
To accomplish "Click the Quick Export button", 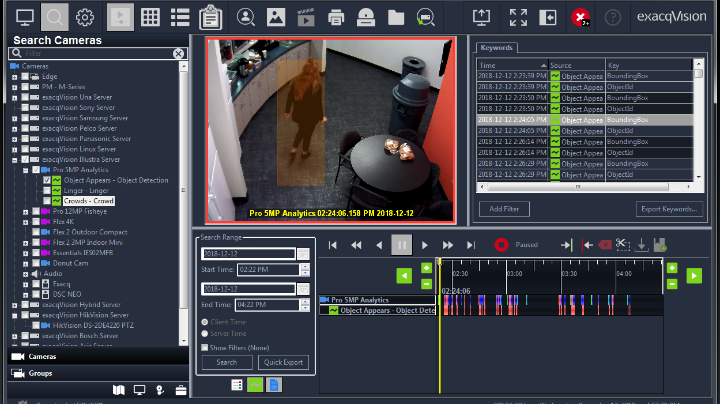I will (x=283, y=362).
